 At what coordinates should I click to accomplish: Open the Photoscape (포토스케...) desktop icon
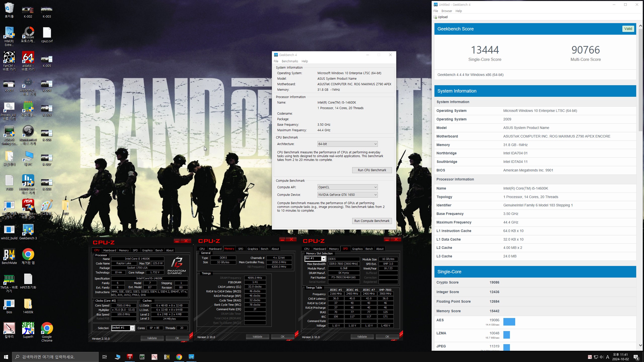pyautogui.click(x=28, y=35)
